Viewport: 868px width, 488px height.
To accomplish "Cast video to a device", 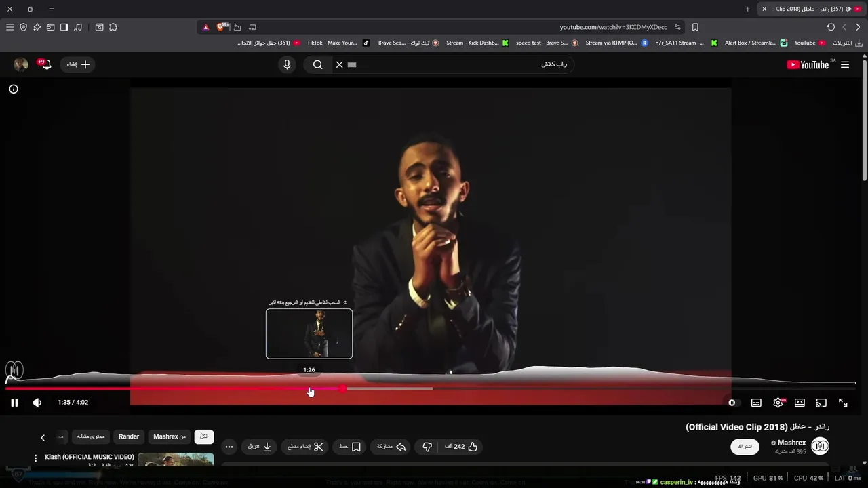I will [x=821, y=403].
